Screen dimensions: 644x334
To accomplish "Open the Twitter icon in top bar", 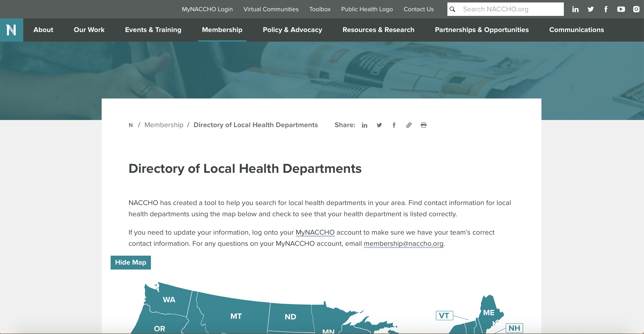I will click(x=590, y=9).
